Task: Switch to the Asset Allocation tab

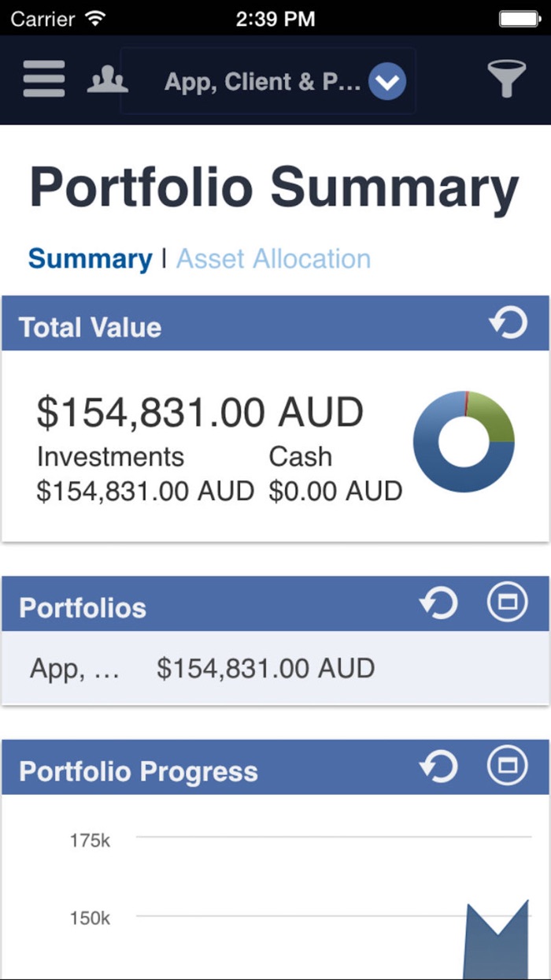Action: point(273,258)
